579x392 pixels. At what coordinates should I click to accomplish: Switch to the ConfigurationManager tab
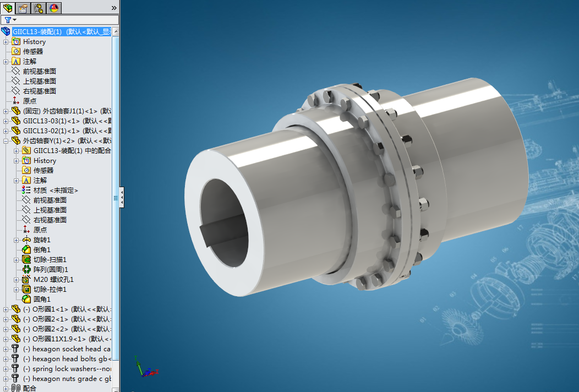39,8
